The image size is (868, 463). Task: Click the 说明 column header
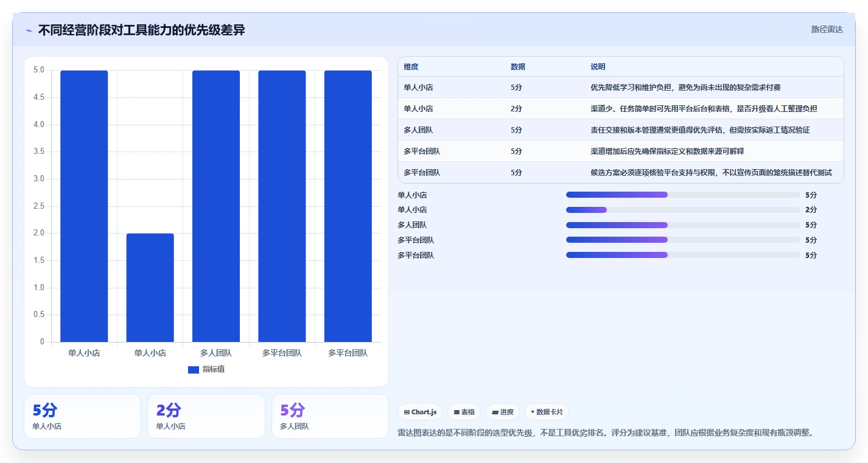pyautogui.click(x=598, y=67)
